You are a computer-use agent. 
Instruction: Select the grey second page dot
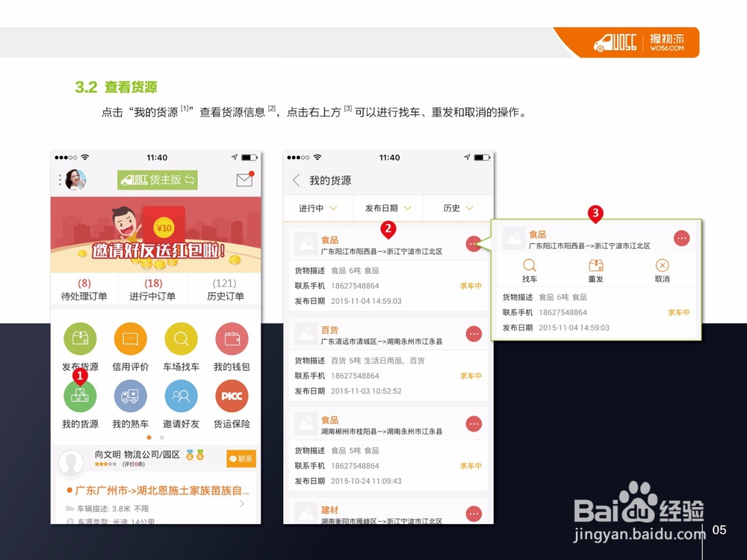pyautogui.click(x=162, y=437)
